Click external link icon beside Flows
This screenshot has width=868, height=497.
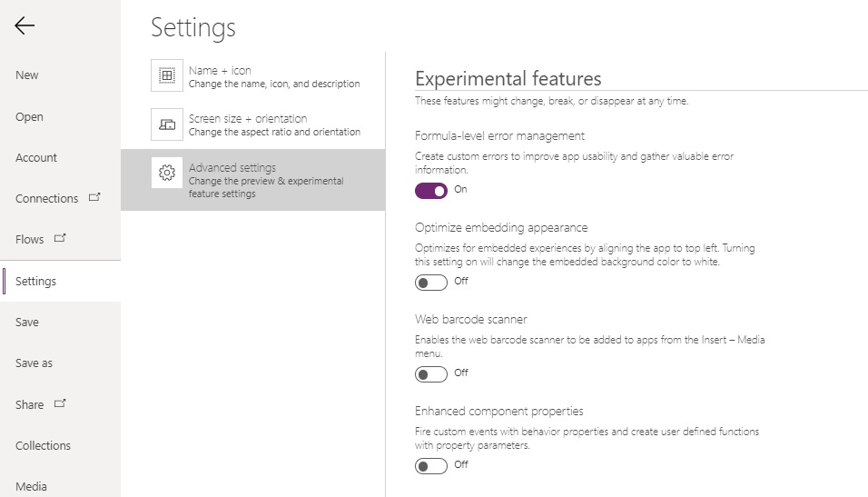coord(60,238)
